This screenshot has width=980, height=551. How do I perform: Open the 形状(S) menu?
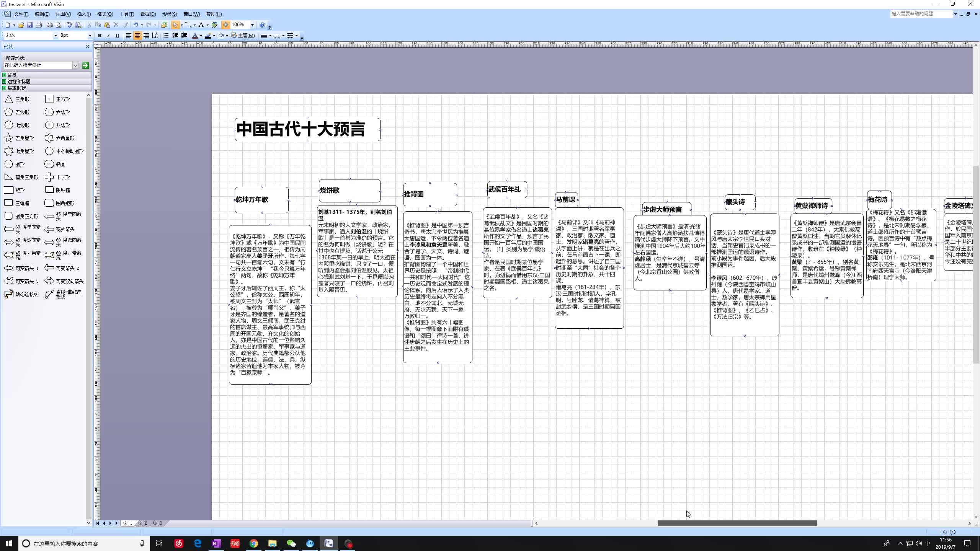[169, 14]
